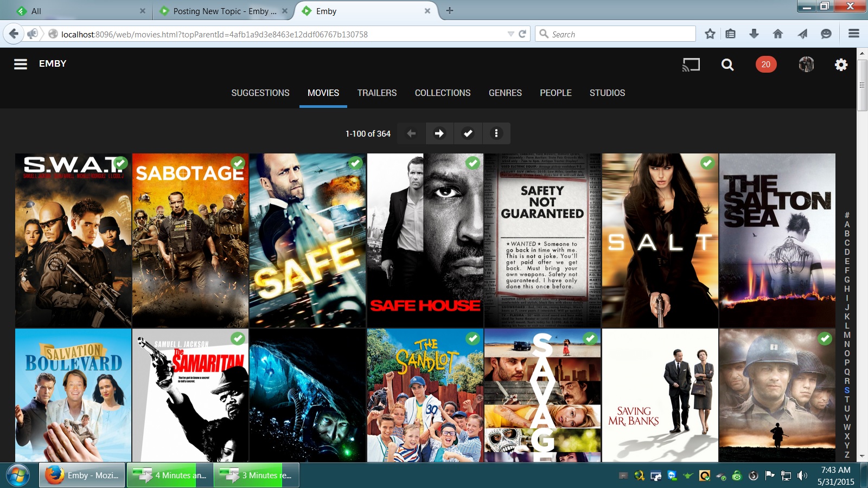Open the Windows Start menu
The image size is (868, 488).
[x=18, y=476]
